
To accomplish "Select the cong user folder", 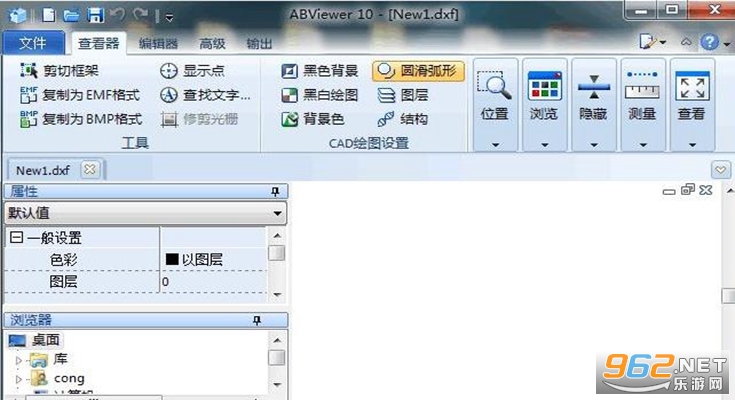I will coord(57,378).
